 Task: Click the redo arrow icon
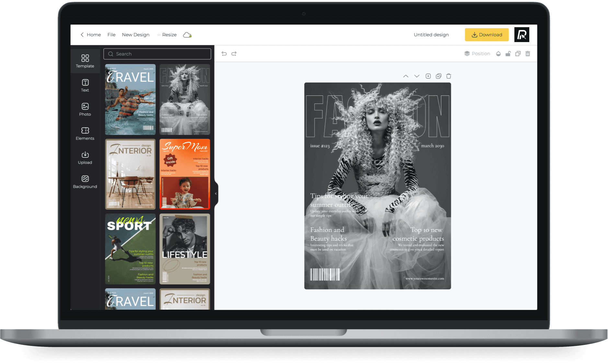pos(234,54)
